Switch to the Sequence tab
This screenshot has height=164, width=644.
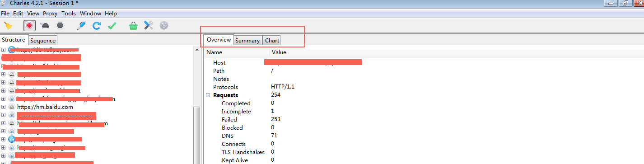pyautogui.click(x=43, y=40)
